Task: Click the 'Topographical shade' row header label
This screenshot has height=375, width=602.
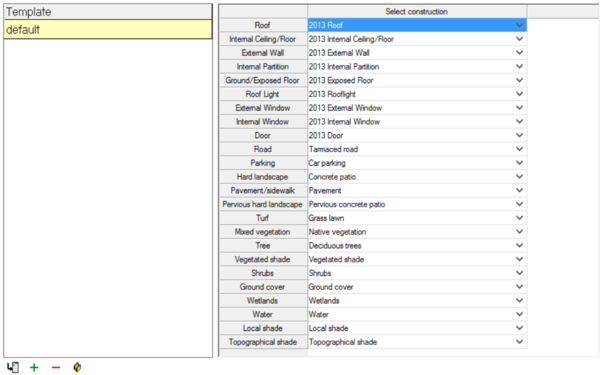Action: point(263,342)
